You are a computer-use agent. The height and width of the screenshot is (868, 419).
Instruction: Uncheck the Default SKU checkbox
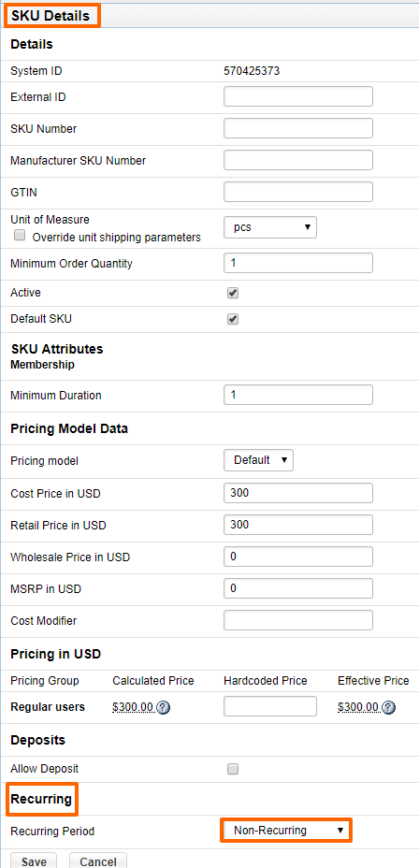tap(233, 319)
